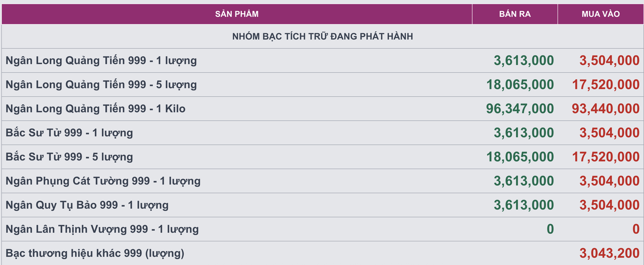The height and width of the screenshot is (265, 644).
Task: Click Ngân Lân Thịnh Vượng's green 0 sell price
Action: (550, 229)
